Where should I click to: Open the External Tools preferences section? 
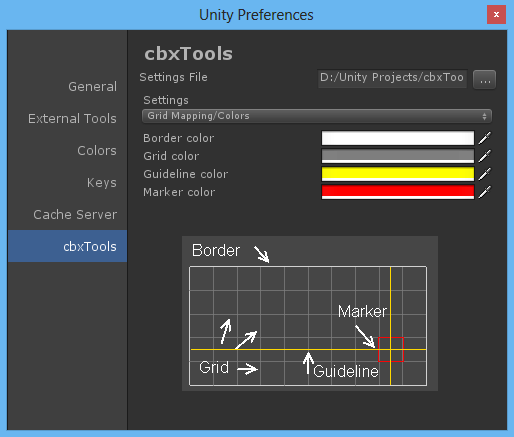tap(67, 119)
